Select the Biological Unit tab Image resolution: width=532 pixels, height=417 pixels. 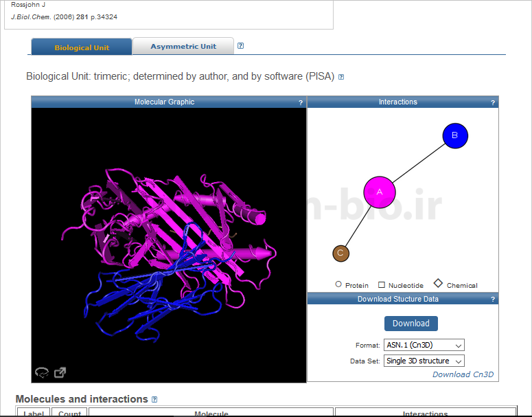point(82,47)
